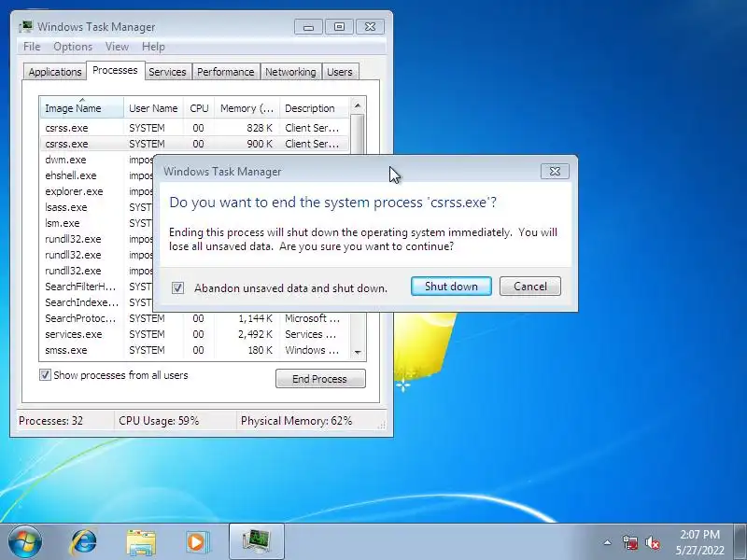Click network status tray icon
Image resolution: width=747 pixels, height=560 pixels.
point(630,542)
